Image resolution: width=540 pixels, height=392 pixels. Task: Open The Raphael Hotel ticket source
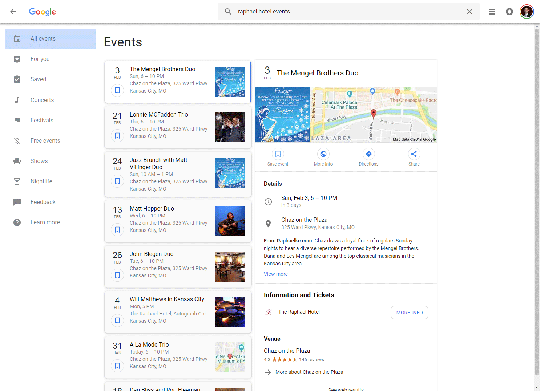tap(299, 312)
